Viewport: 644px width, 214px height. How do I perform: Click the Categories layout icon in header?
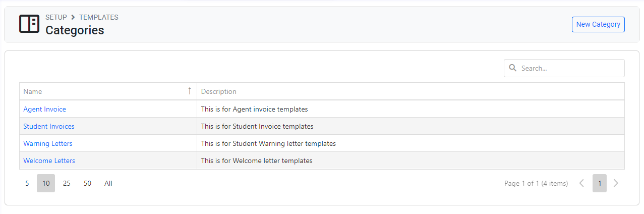(x=29, y=24)
